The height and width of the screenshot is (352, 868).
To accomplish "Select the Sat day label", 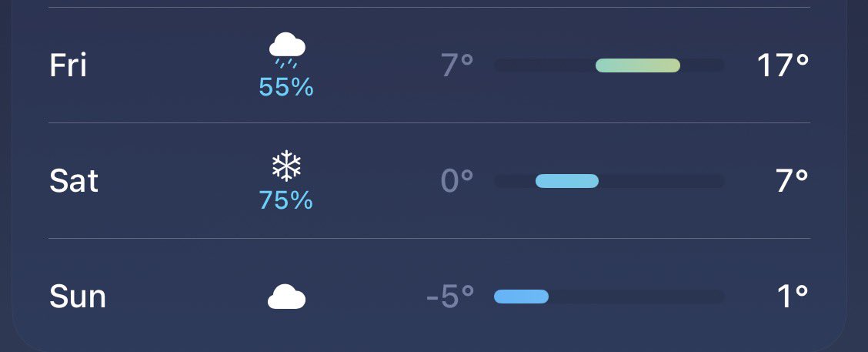I will [74, 181].
